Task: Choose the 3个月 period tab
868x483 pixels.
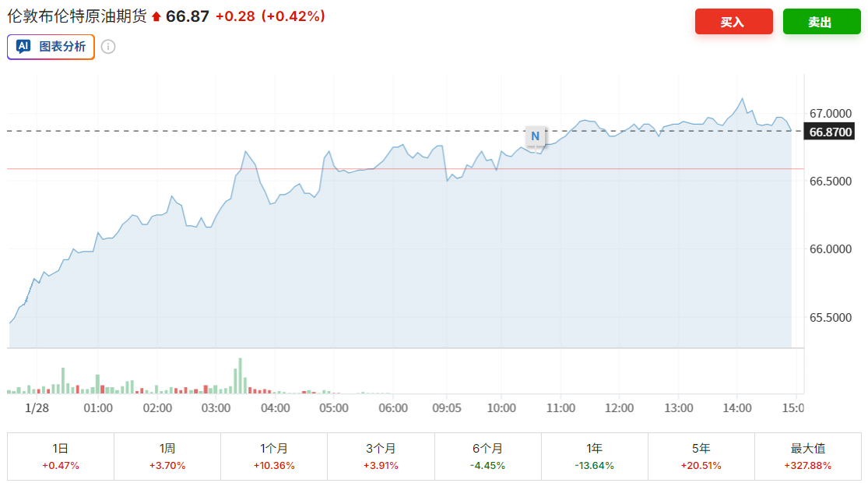Action: pyautogui.click(x=381, y=457)
